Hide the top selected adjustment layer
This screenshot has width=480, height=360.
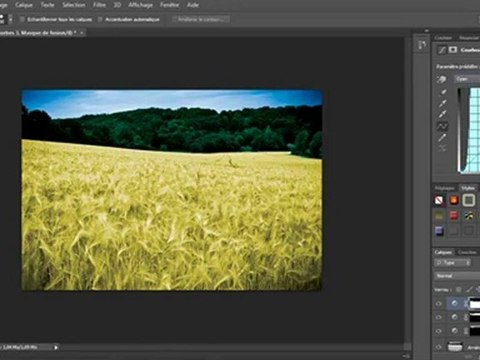[439, 304]
